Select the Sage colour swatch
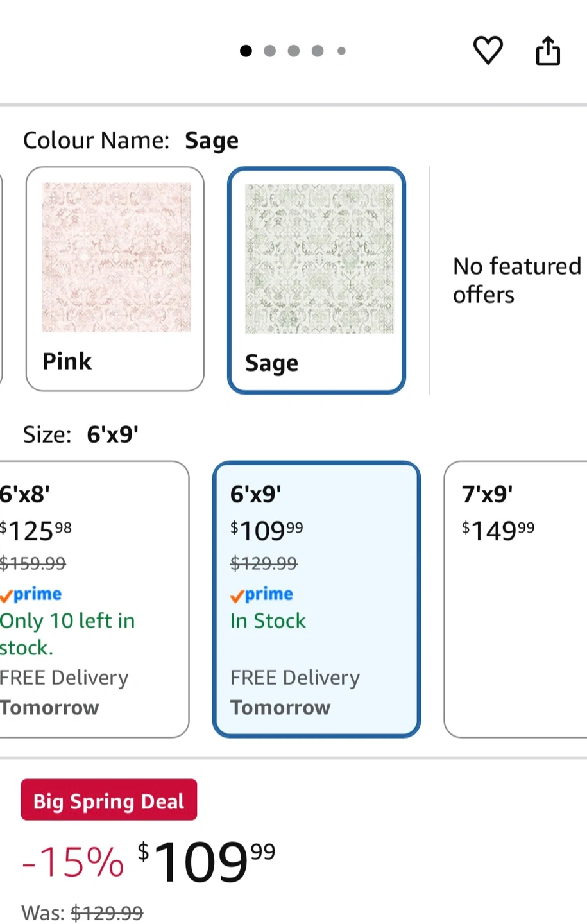Screen dimensions: 587x924 [317, 280]
